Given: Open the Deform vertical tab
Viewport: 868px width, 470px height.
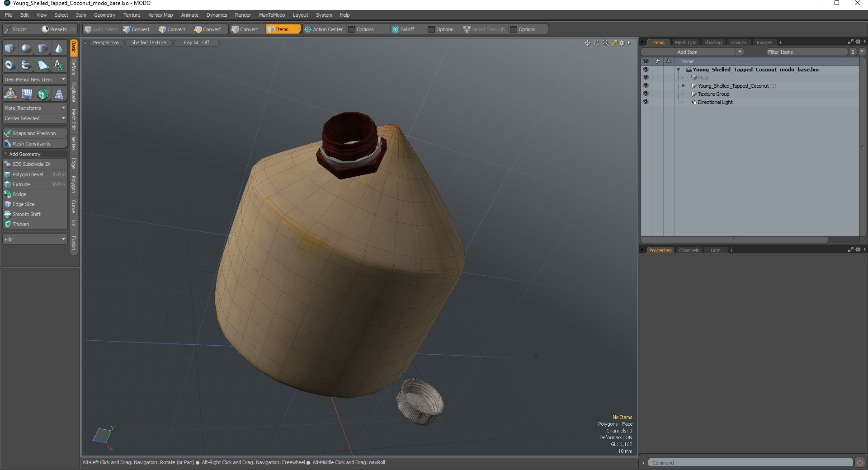Looking at the screenshot, I should (74, 67).
